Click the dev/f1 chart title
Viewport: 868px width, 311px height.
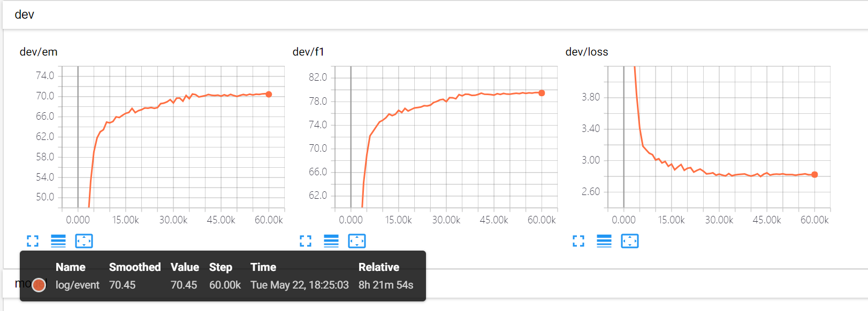[308, 52]
